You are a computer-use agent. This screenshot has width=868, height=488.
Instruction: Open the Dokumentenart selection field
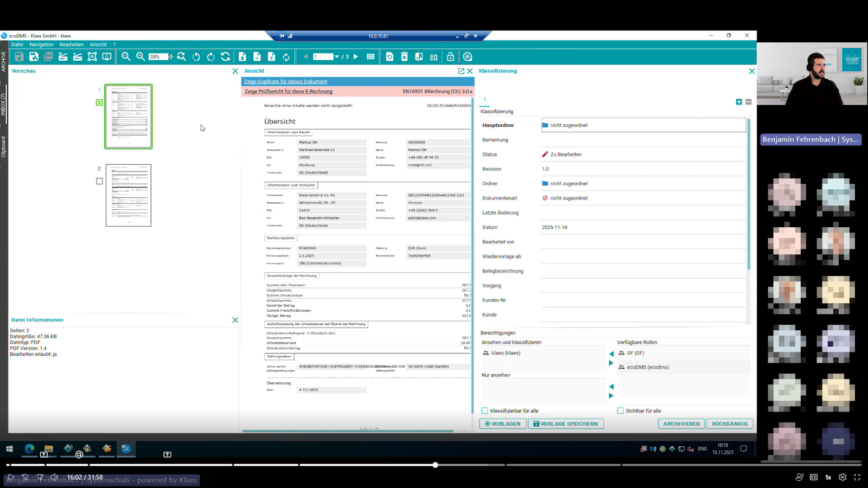(643, 198)
